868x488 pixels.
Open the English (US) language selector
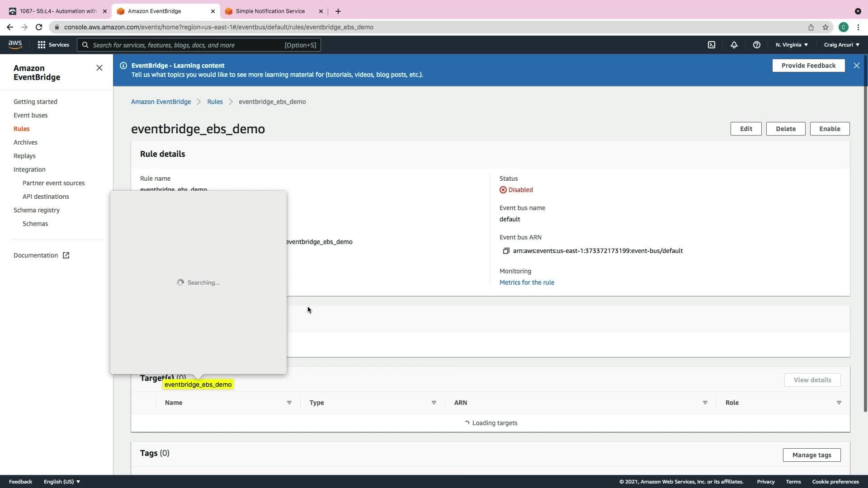pos(62,482)
